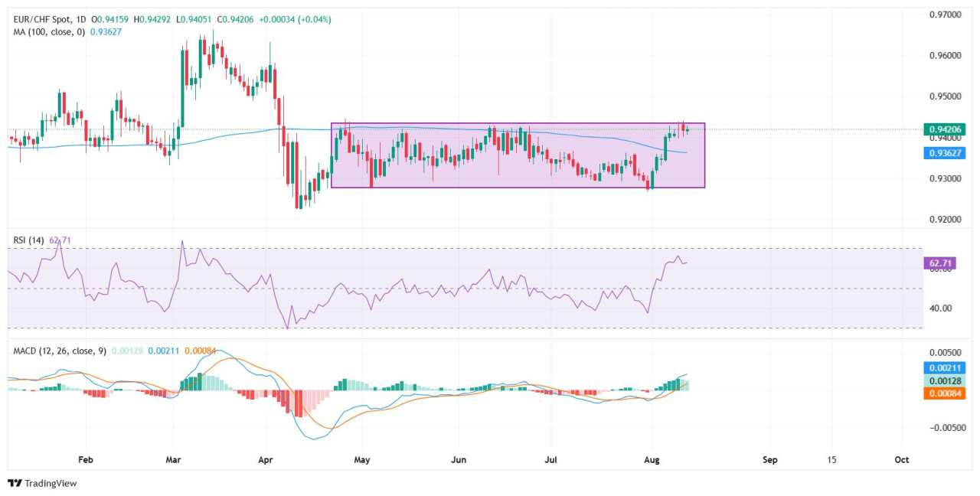
Task: Click the blue 0.93627 MA tag on axis
Action: pos(945,152)
